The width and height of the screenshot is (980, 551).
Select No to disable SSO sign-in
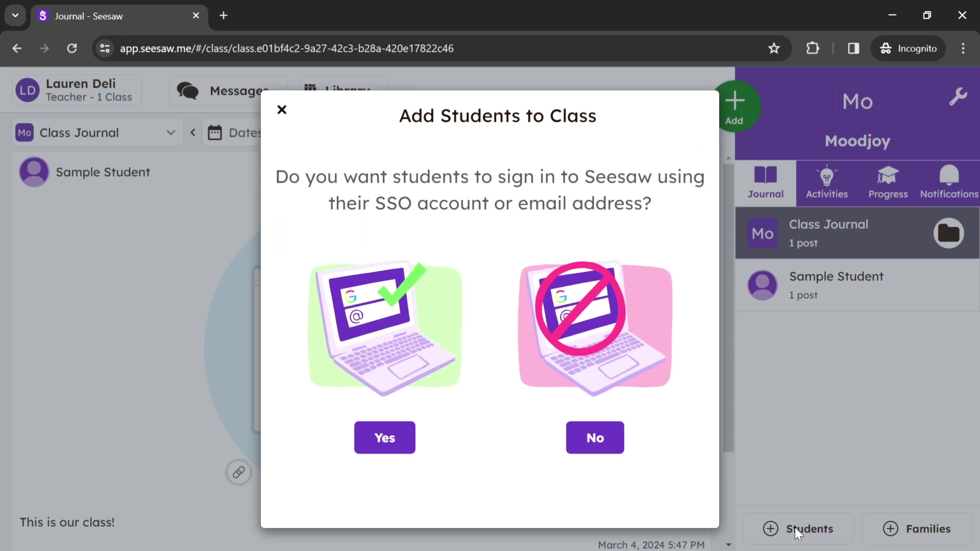coord(595,437)
